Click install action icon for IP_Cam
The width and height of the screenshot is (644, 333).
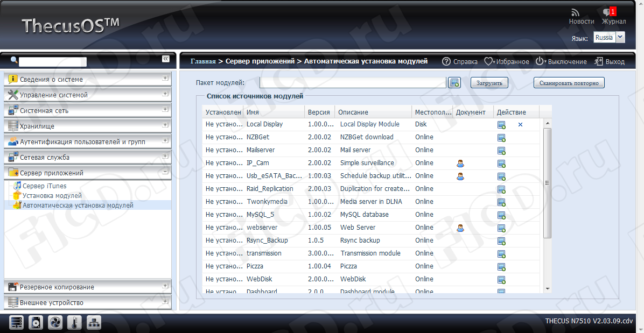[501, 164]
